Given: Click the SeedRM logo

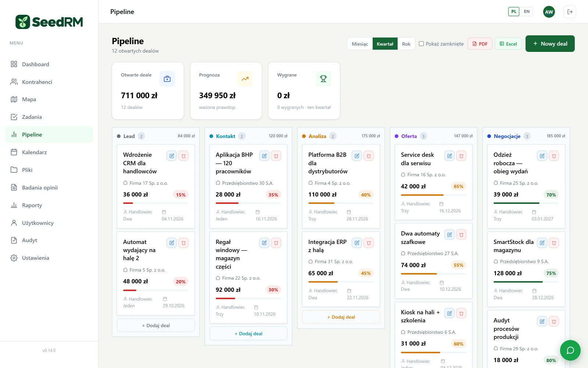Looking at the screenshot, I should 49,22.
